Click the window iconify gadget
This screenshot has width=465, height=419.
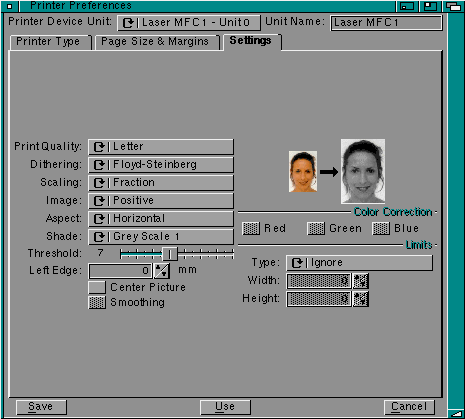[407, 6]
